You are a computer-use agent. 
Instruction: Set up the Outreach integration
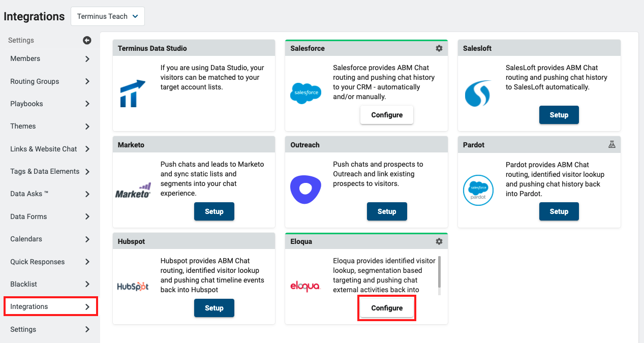pyautogui.click(x=387, y=211)
